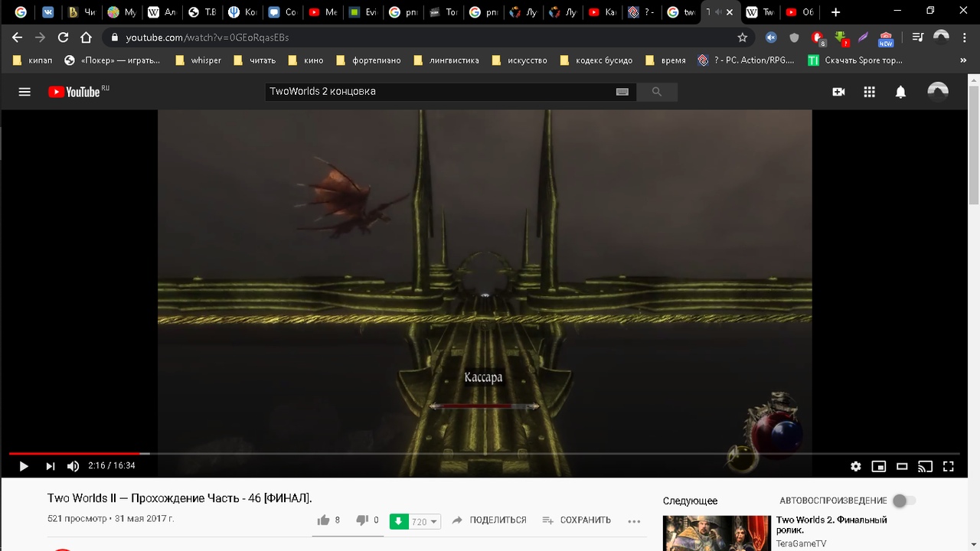Like the video with thumbs up
980x551 pixels.
coord(328,520)
